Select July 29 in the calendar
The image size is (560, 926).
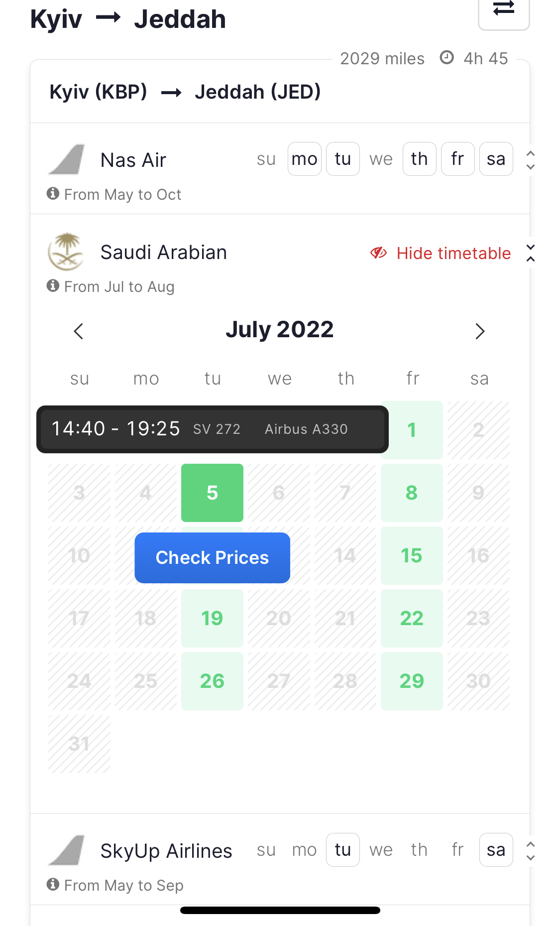[x=412, y=681]
